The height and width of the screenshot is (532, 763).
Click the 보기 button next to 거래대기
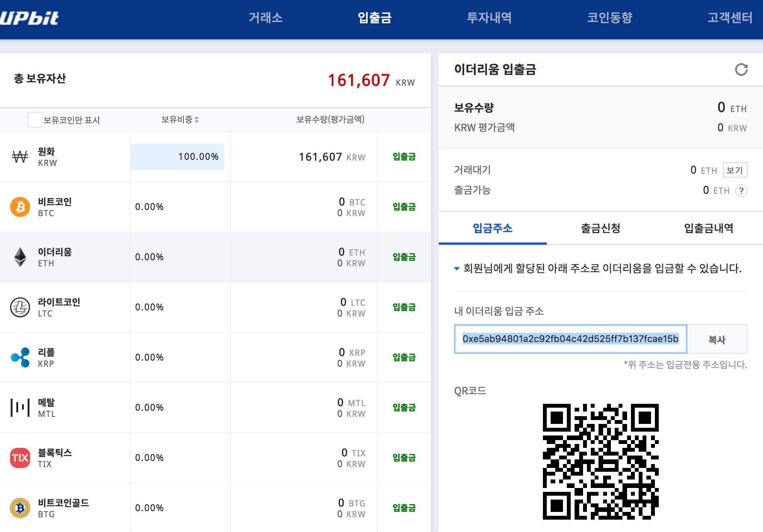pyautogui.click(x=734, y=170)
